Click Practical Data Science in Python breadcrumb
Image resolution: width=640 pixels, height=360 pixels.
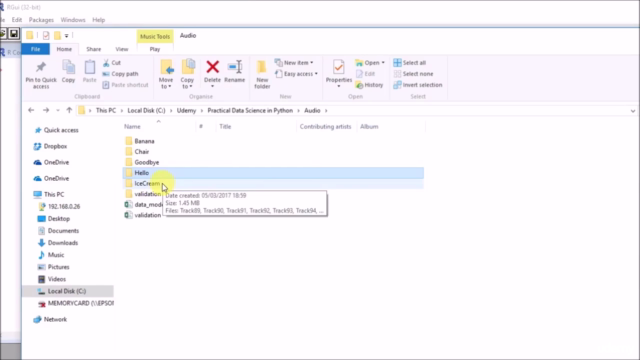click(250, 111)
